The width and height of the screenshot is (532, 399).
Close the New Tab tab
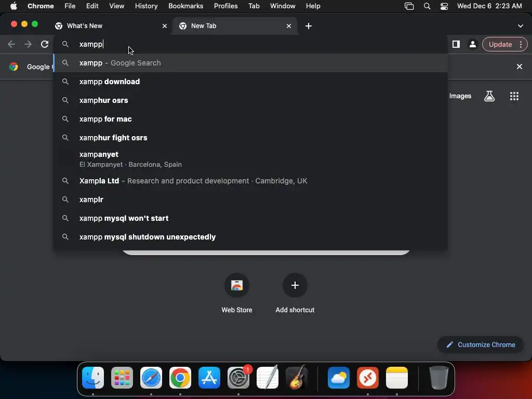tap(289, 26)
